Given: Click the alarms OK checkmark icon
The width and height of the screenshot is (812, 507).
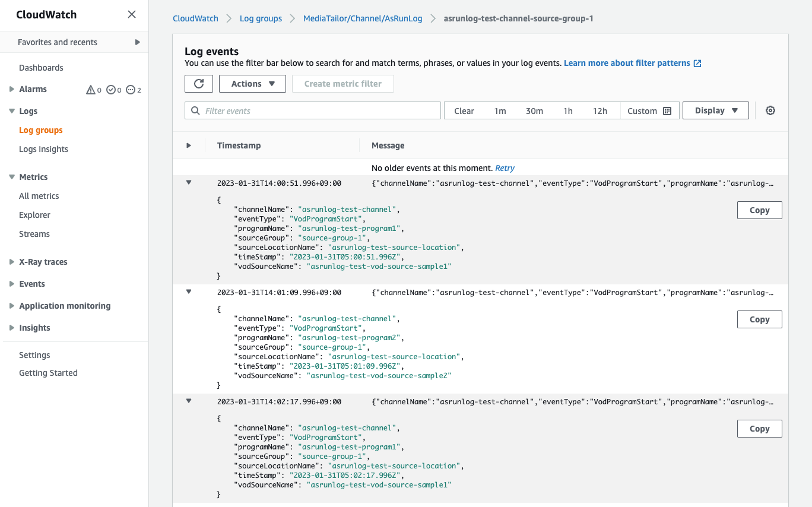Looking at the screenshot, I should pos(111,90).
